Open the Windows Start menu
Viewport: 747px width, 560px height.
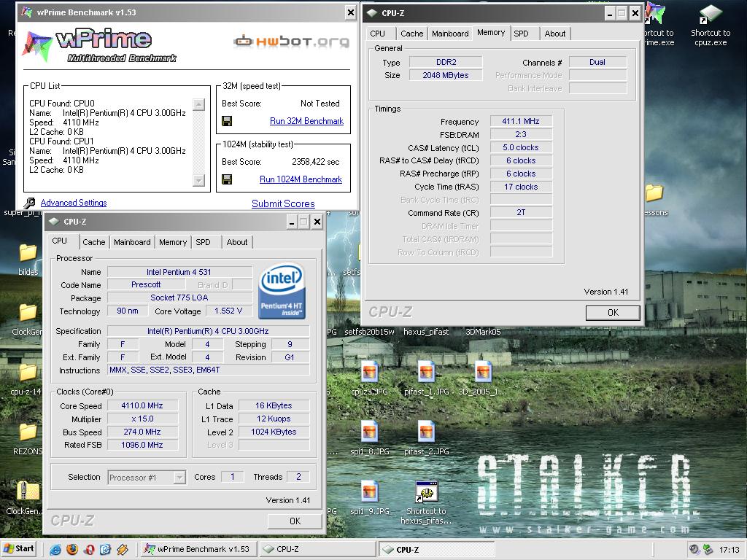tap(20, 549)
